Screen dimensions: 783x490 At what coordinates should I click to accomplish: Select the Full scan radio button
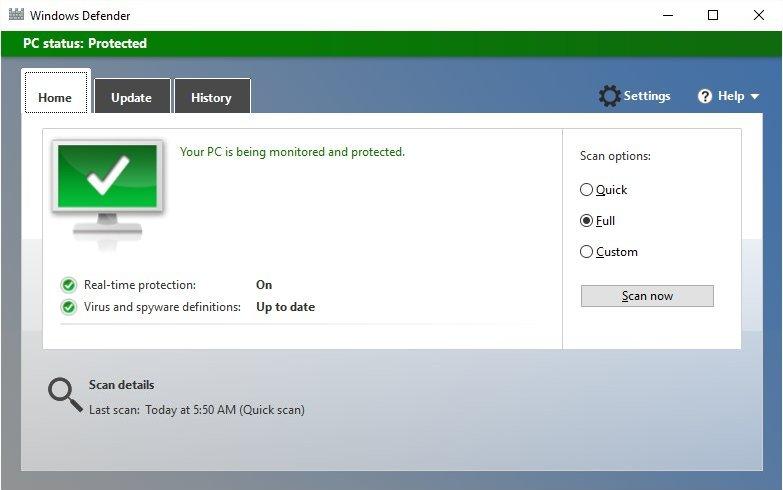586,221
